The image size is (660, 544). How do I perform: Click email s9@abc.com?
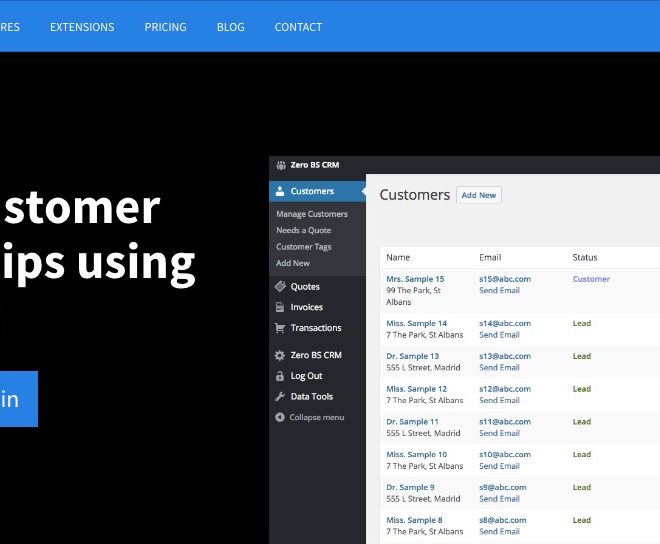pos(503,488)
